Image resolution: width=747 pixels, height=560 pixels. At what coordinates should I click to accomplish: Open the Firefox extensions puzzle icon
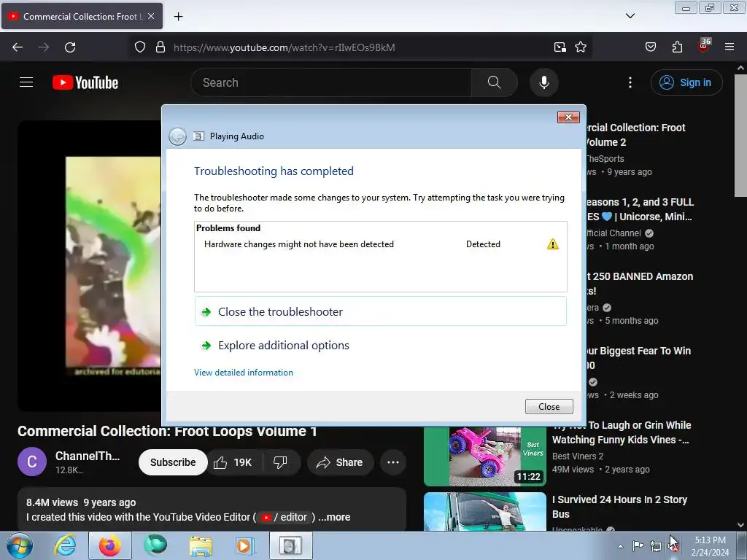677,47
